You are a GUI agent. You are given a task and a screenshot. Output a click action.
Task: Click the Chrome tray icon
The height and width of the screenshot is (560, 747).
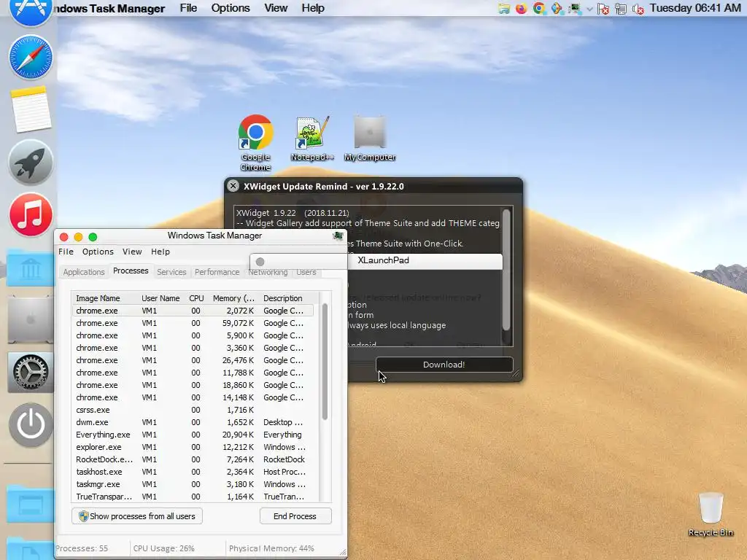[539, 8]
